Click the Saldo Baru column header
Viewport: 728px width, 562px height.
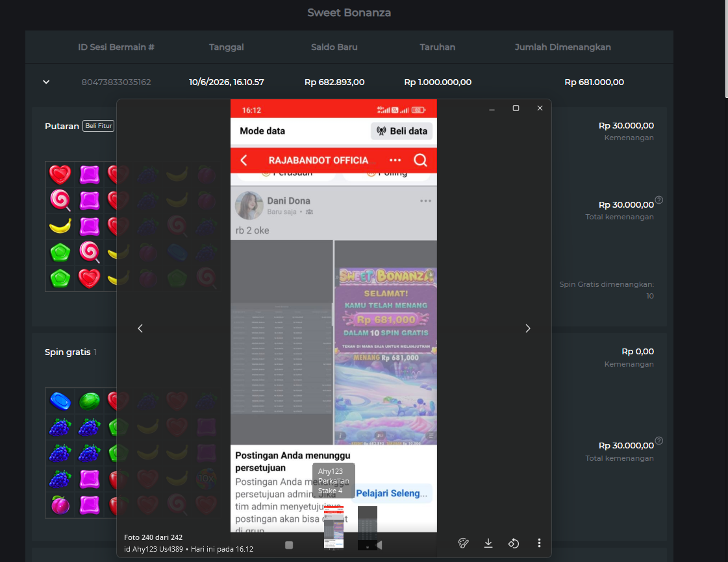coord(334,47)
